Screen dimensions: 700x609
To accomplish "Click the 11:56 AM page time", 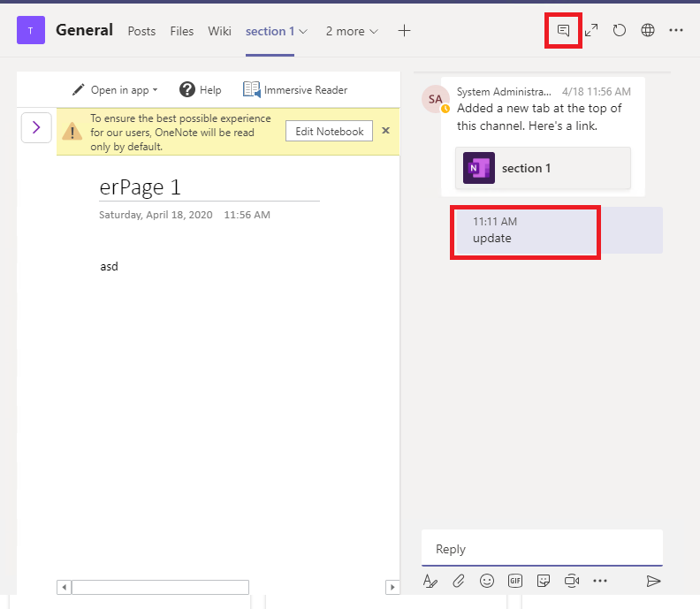I will point(247,215).
